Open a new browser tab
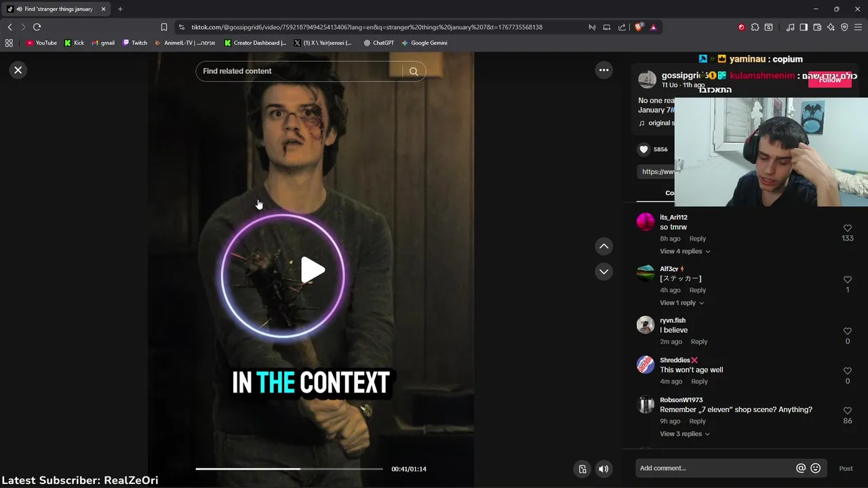 point(120,9)
